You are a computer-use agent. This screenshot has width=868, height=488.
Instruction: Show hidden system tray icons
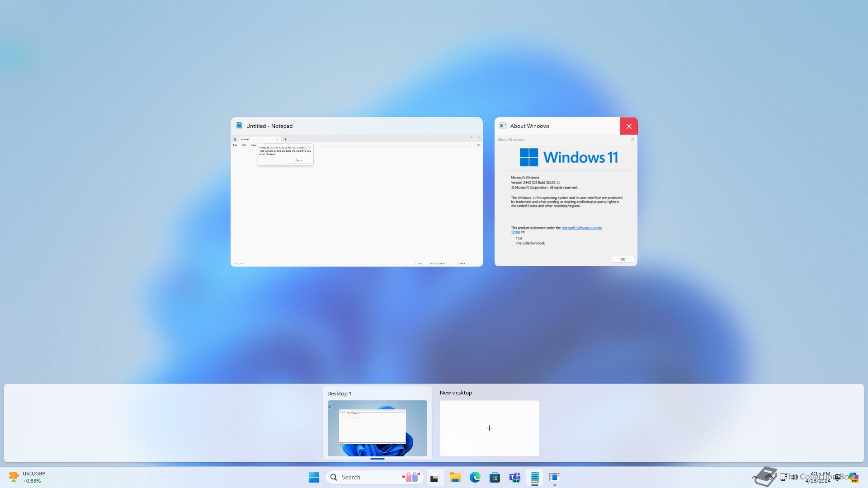[x=755, y=477]
